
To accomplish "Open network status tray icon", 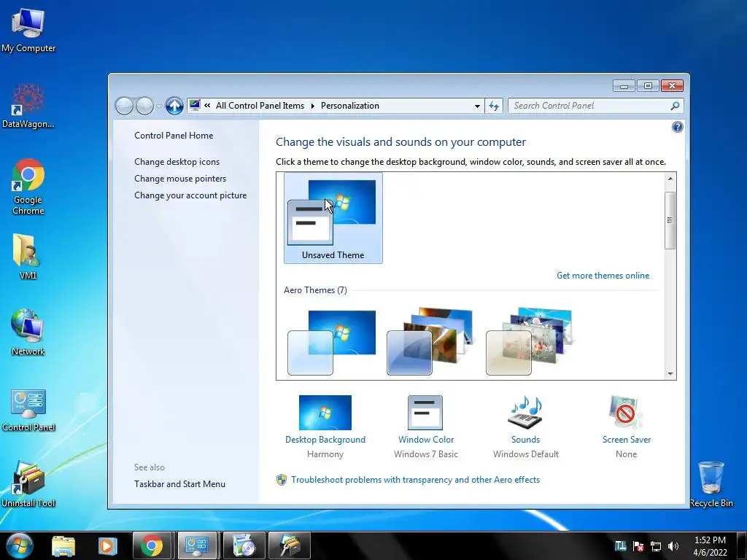I will [x=656, y=546].
